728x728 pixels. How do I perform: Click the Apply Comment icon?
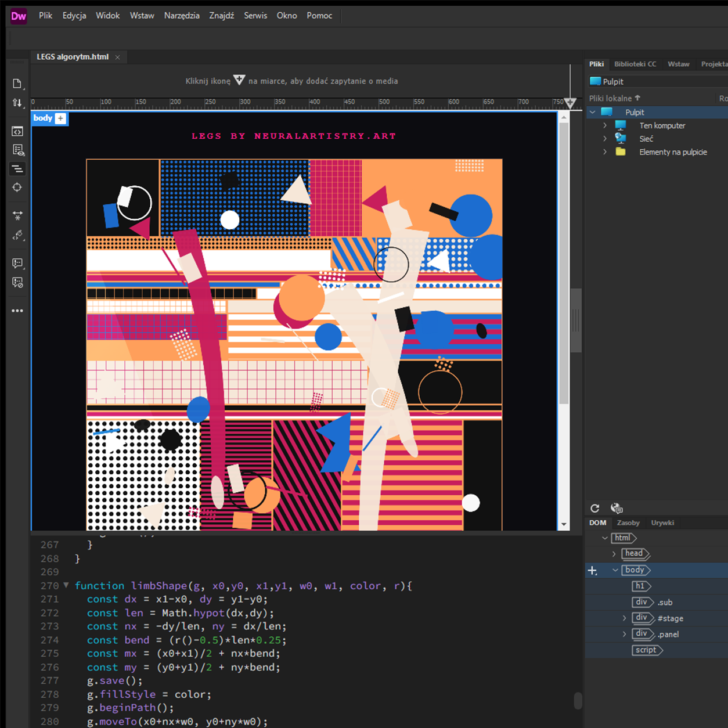tap(17, 264)
